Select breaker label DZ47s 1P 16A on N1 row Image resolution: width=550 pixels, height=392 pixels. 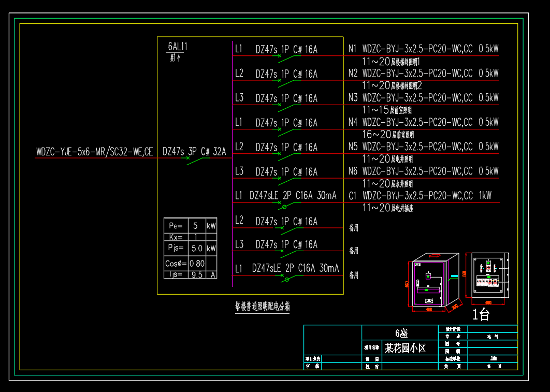[286, 49]
